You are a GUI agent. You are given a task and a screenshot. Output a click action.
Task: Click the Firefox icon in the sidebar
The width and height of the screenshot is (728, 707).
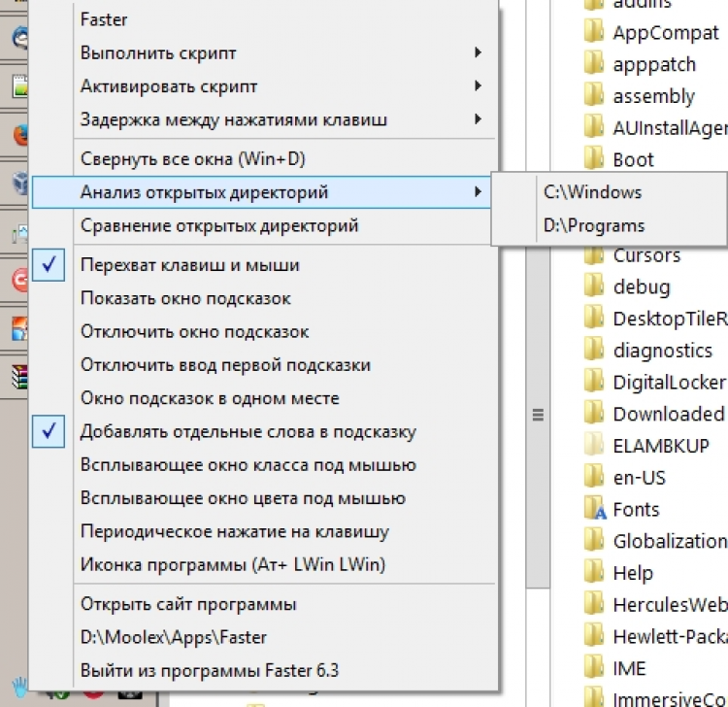(x=20, y=135)
